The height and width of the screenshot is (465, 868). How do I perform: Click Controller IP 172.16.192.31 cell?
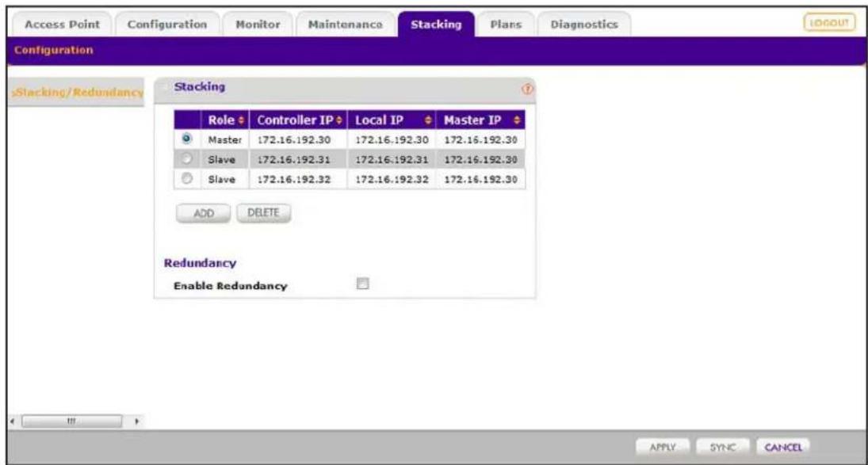(x=298, y=160)
